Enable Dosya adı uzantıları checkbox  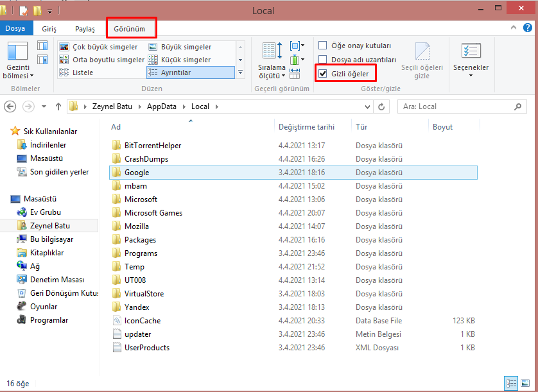[x=322, y=60]
